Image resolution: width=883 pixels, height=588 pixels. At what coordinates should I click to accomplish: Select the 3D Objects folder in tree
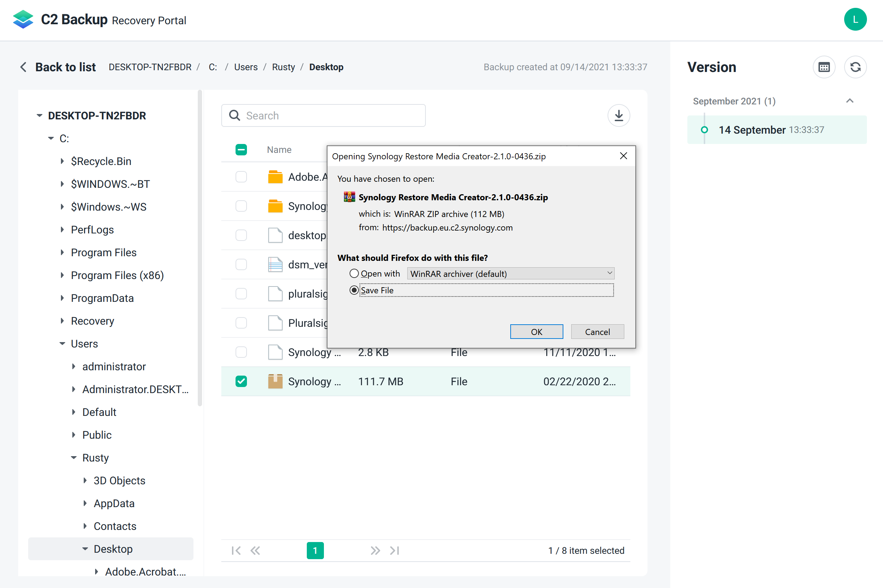pyautogui.click(x=119, y=480)
